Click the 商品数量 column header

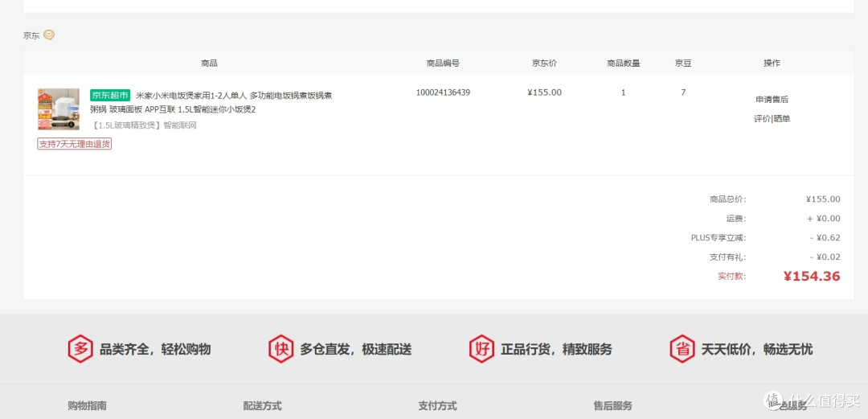point(624,64)
